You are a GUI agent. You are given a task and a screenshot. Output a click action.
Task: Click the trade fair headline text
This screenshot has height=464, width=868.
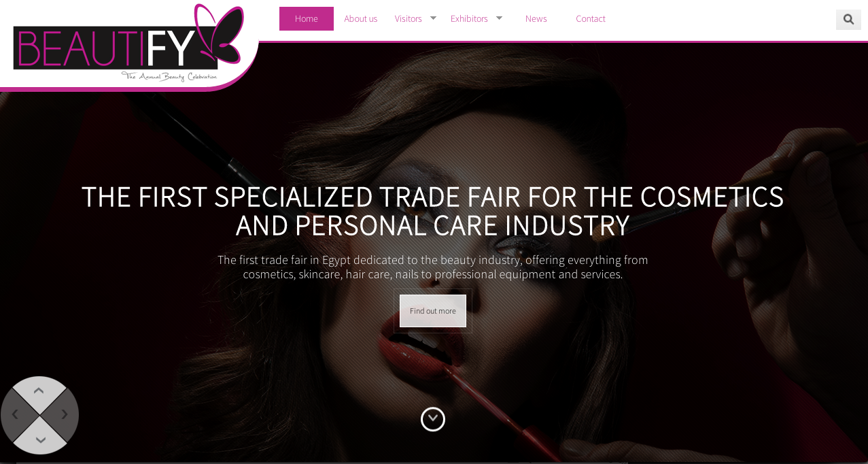click(x=433, y=211)
